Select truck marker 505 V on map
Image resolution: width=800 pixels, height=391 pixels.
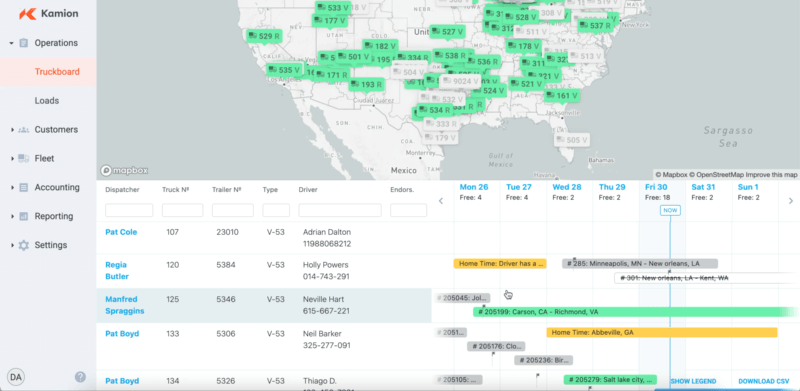[x=572, y=140]
